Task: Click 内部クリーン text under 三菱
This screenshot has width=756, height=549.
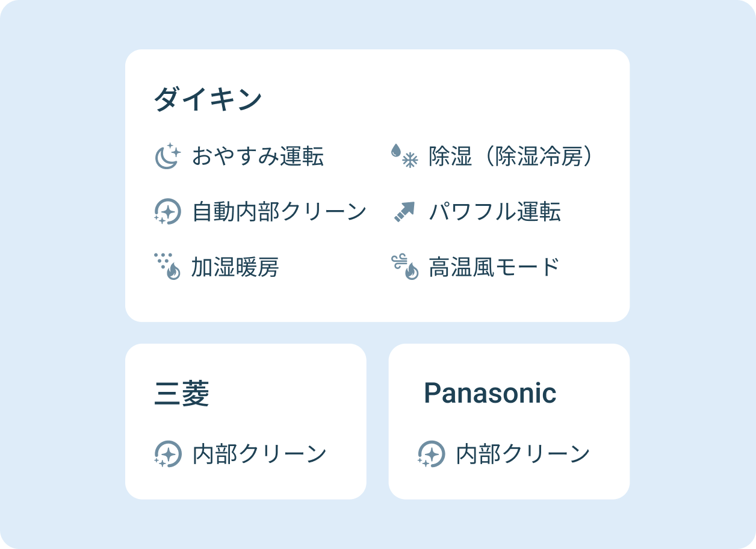Action: (259, 454)
